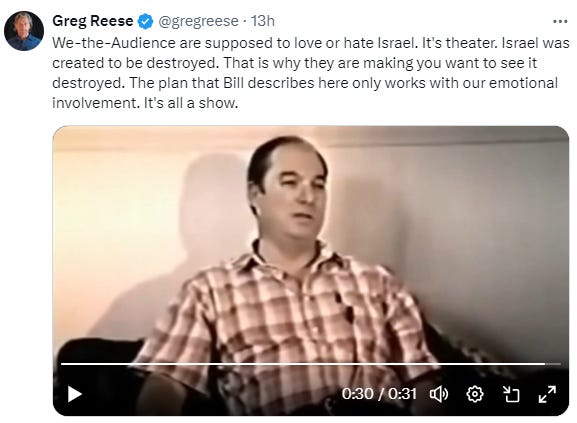The height and width of the screenshot is (423, 577).
Task: Click the man in the plaid shirt in the video
Action: point(291,276)
